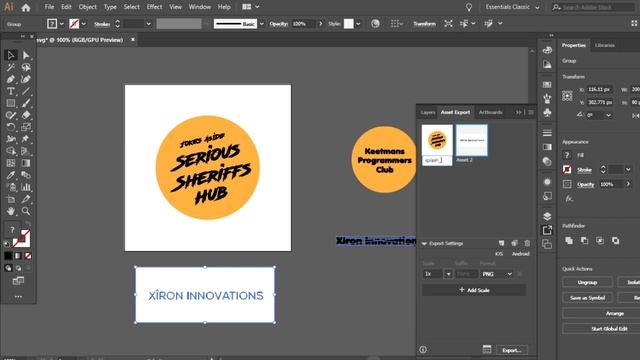640x360 pixels.
Task: Select the Rectangle tool
Action: pyautogui.click(x=11, y=103)
